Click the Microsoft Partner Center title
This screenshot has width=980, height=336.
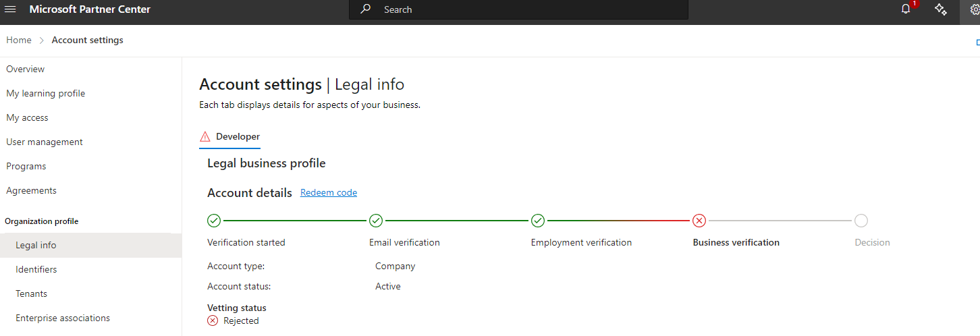(x=90, y=9)
